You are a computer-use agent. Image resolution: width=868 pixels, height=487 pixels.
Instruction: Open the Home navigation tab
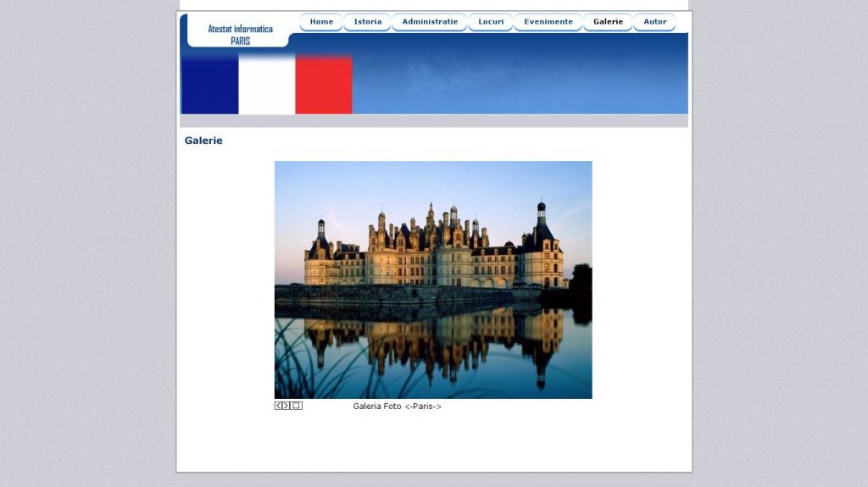[x=321, y=22]
